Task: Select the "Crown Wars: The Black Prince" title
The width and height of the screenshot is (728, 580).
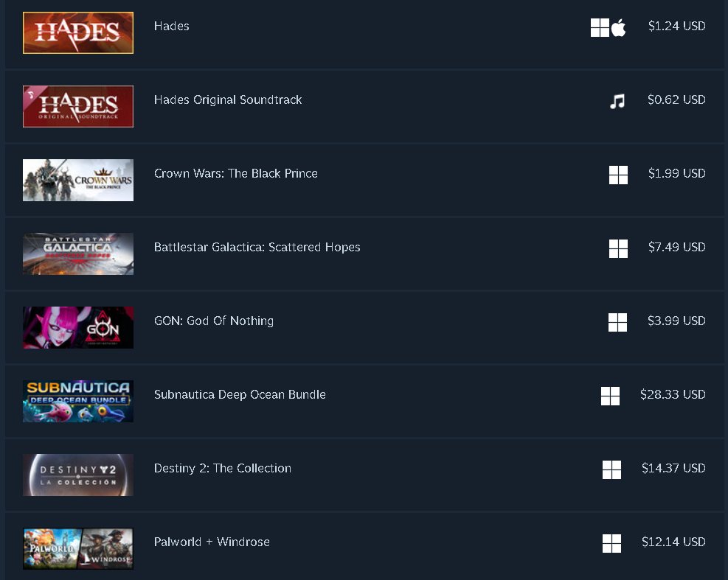Action: tap(236, 173)
